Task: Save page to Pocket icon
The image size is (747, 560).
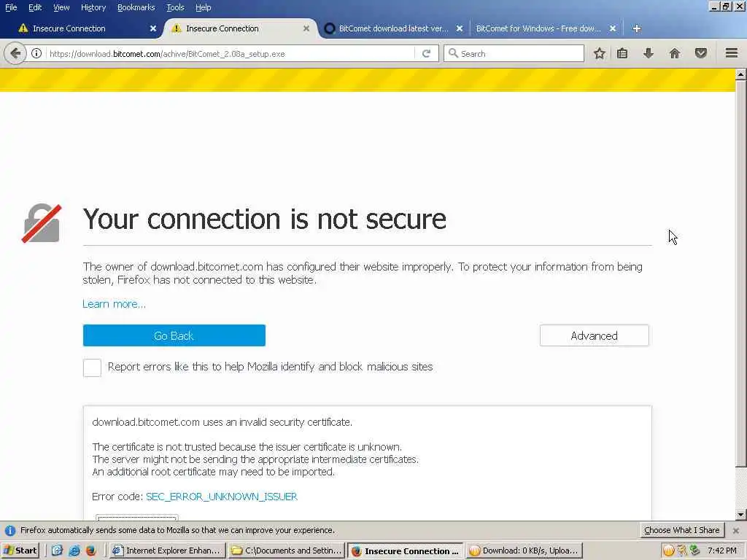Action: pos(701,53)
